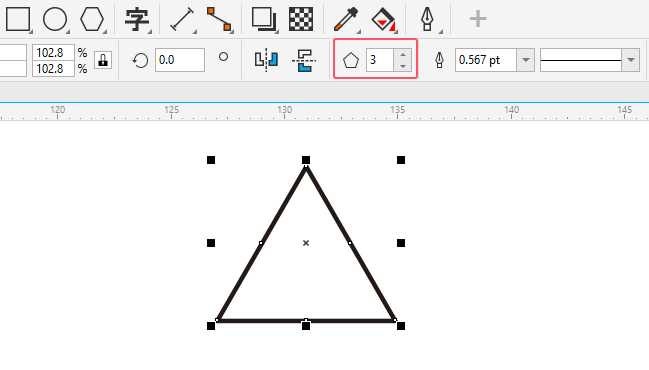Select the Polygon tool
The image size is (649, 370).
pos(92,19)
